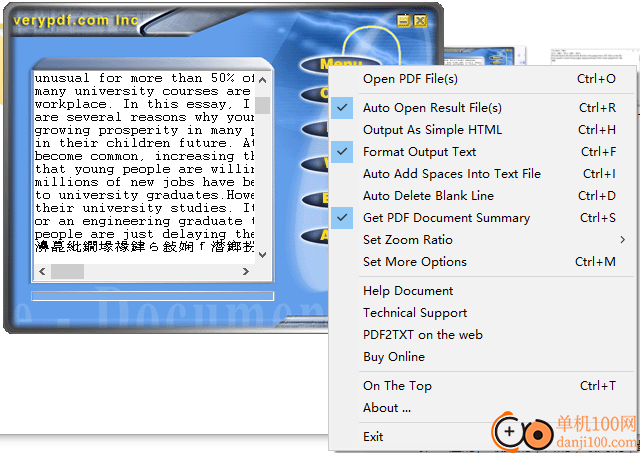Minimize the verypdf window with yellow icon

[x=403, y=20]
